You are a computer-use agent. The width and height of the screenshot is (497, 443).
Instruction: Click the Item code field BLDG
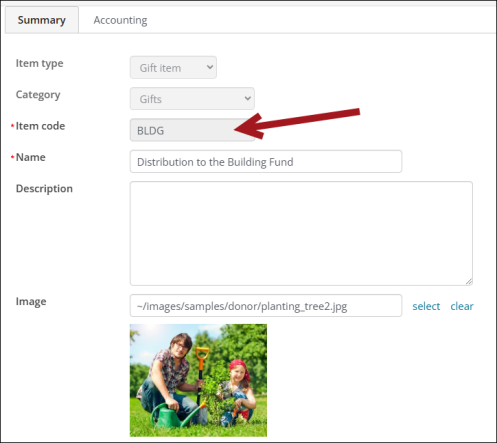[x=192, y=130]
